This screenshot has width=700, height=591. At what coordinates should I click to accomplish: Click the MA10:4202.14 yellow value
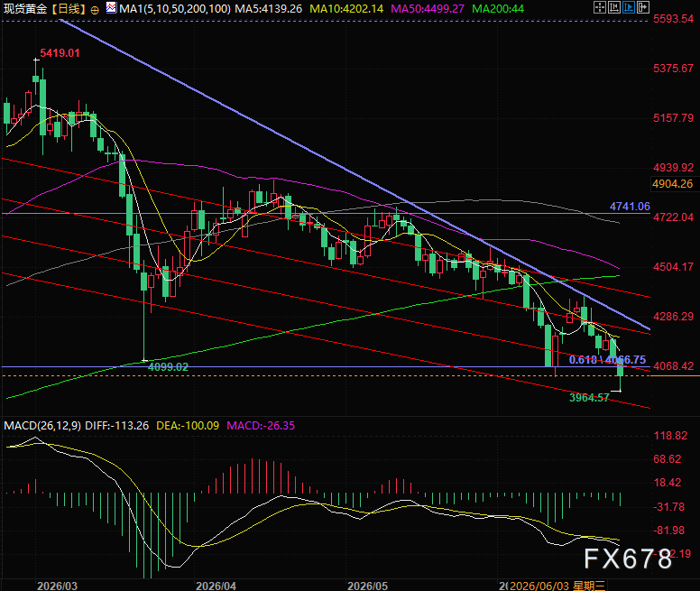point(346,8)
